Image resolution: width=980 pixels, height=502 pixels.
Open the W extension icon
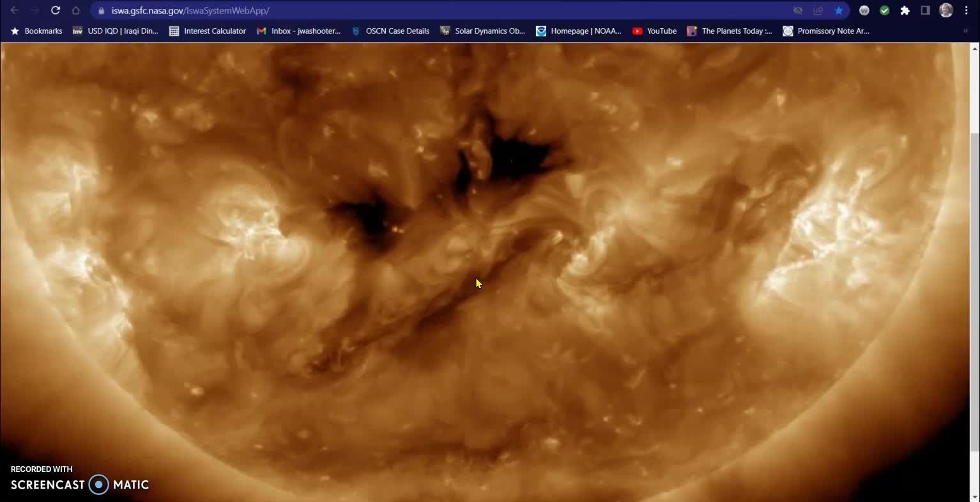pyautogui.click(x=864, y=10)
